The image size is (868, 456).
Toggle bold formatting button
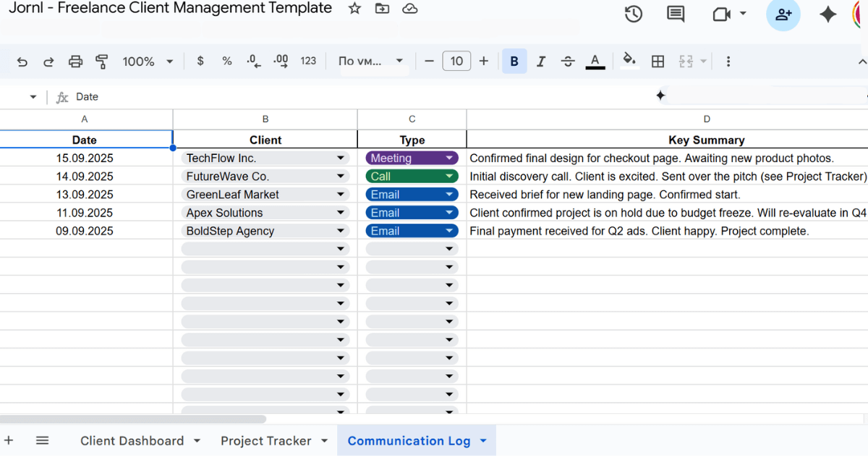[x=514, y=62]
